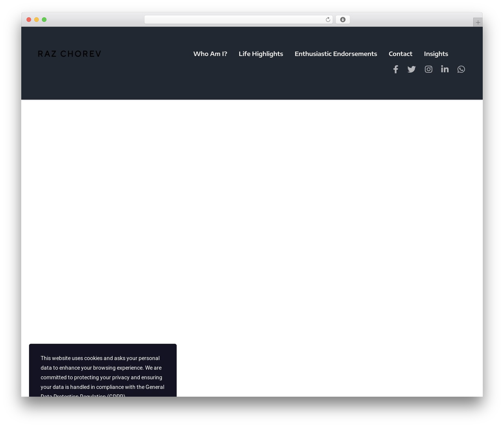Open Life Highlights menu item
This screenshot has width=504, height=427.
(261, 54)
